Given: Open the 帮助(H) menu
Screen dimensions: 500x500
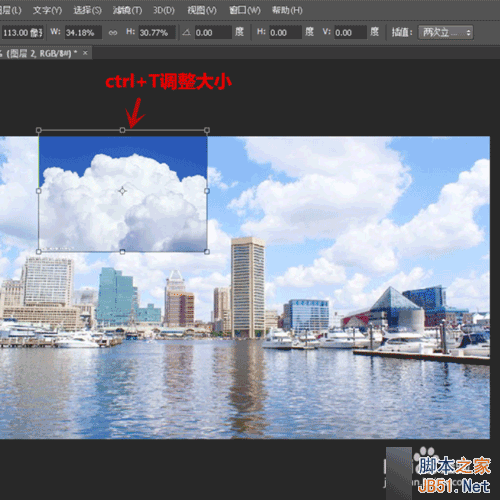Looking at the screenshot, I should 287,10.
